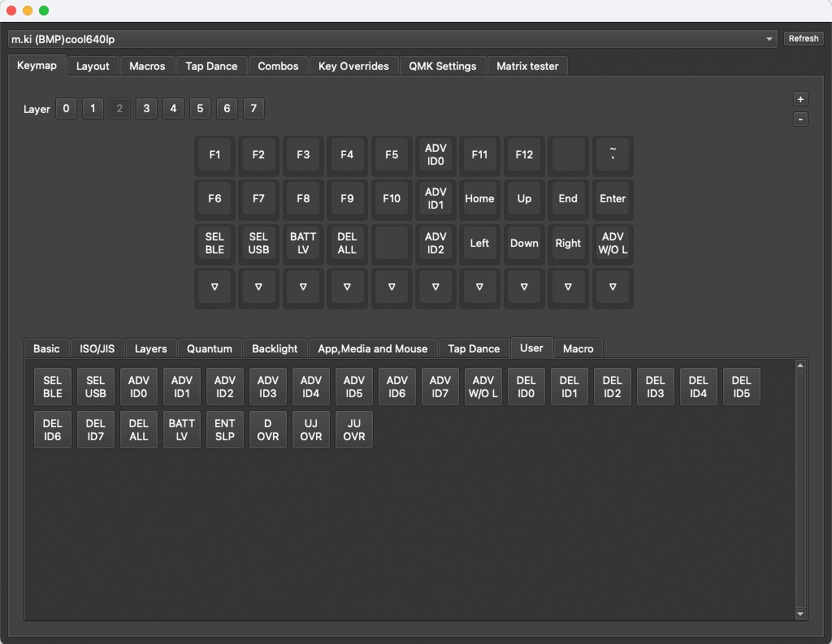
Task: Pick D OVR keycode
Action: pos(268,430)
